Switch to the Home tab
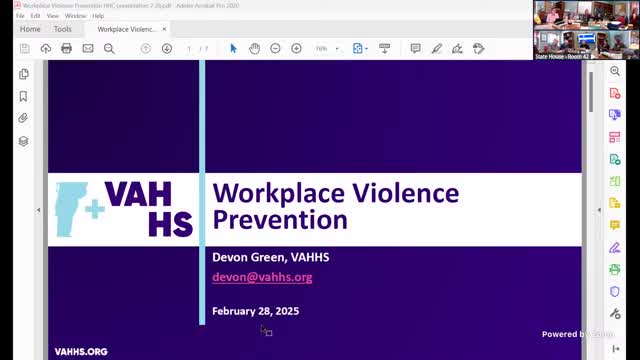640x360 pixels. point(30,29)
